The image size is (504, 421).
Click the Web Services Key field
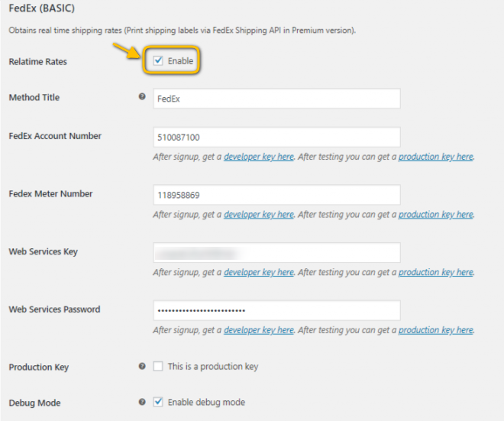pyautogui.click(x=276, y=252)
